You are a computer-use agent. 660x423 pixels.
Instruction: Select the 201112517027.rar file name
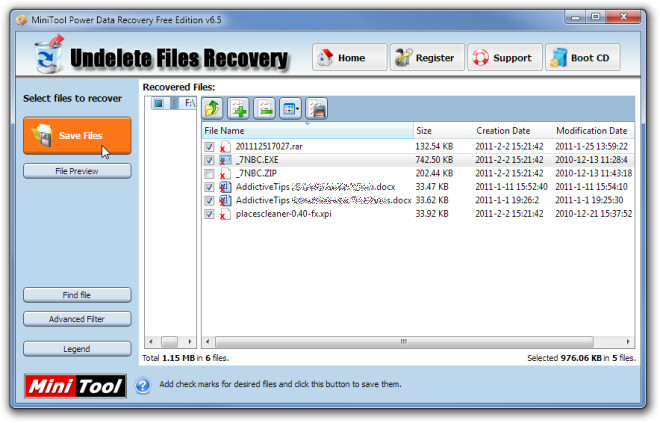269,146
